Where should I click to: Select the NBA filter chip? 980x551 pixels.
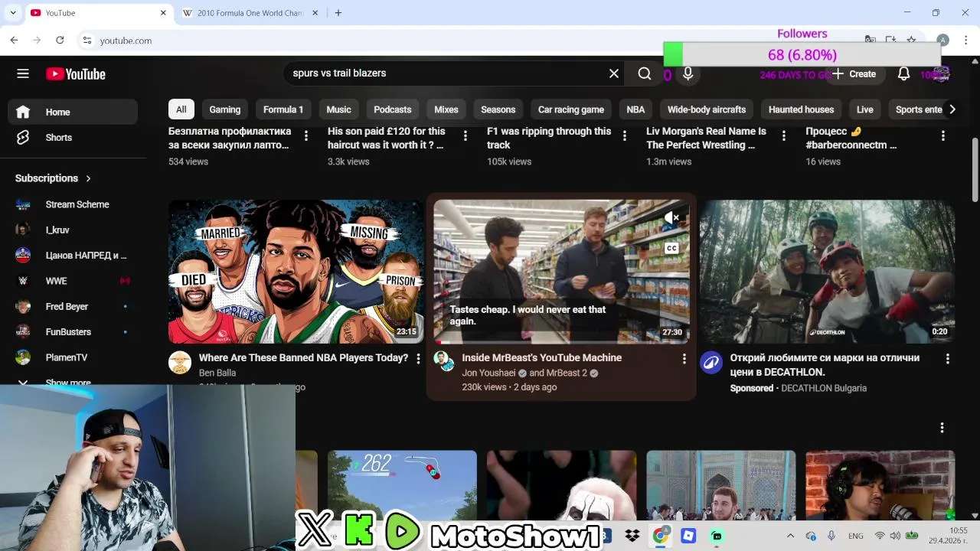tap(635, 109)
